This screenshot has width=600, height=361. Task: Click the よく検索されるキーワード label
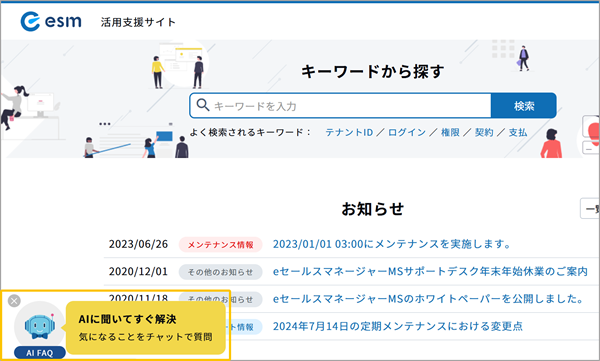click(250, 132)
